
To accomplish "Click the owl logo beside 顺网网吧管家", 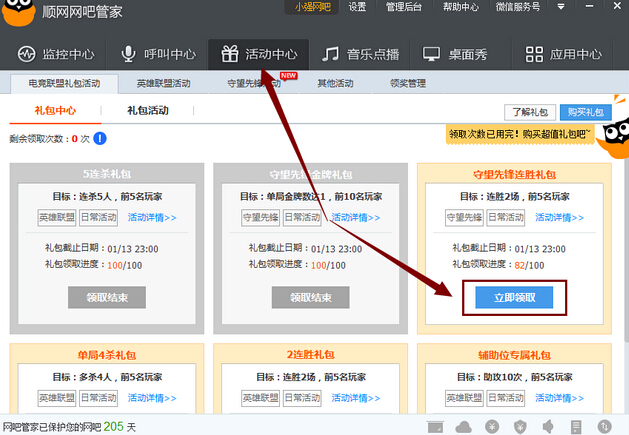I will (x=18, y=12).
